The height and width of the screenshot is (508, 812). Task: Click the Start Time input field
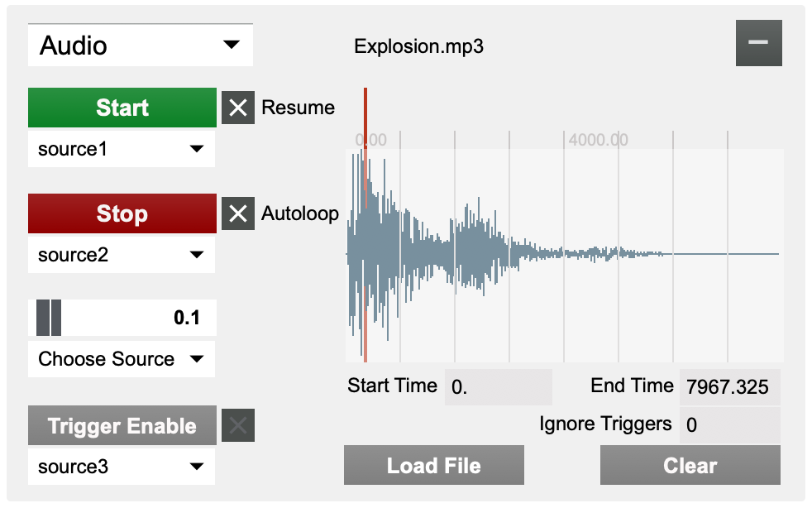[498, 387]
